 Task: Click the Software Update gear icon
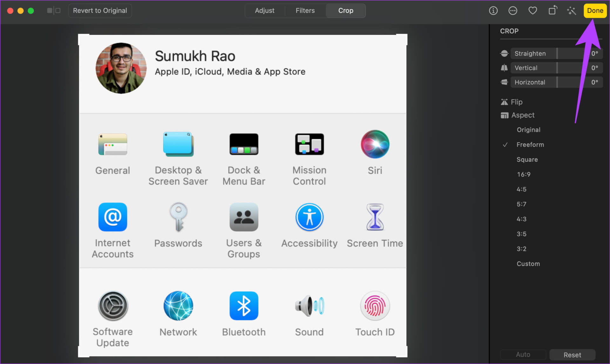(x=112, y=306)
